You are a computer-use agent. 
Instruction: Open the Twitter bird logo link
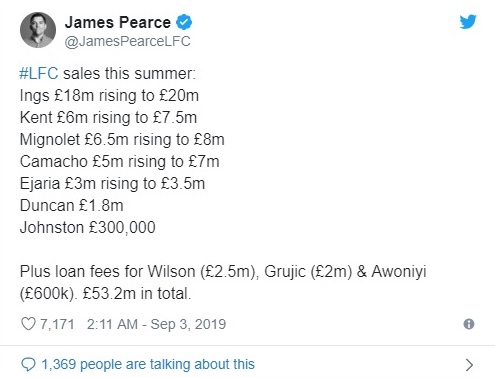(468, 22)
